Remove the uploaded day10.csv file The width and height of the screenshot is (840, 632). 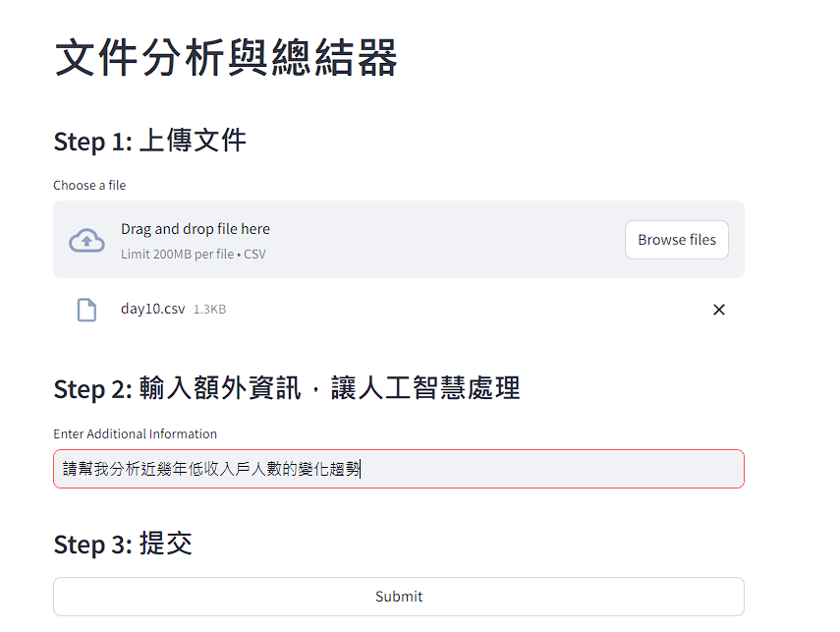click(x=718, y=310)
